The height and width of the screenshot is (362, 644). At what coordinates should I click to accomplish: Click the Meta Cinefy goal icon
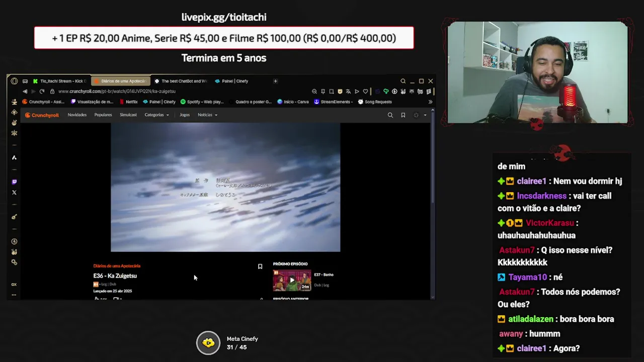208,343
